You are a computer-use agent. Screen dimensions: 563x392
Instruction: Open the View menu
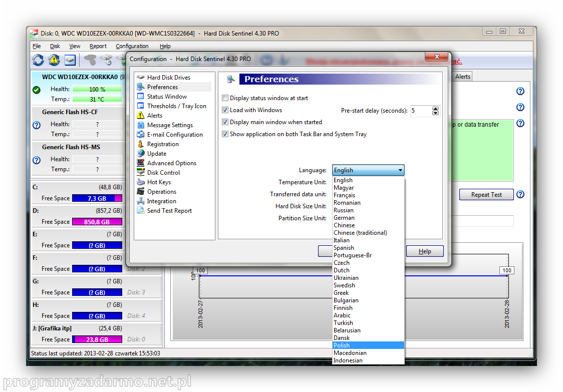point(75,46)
